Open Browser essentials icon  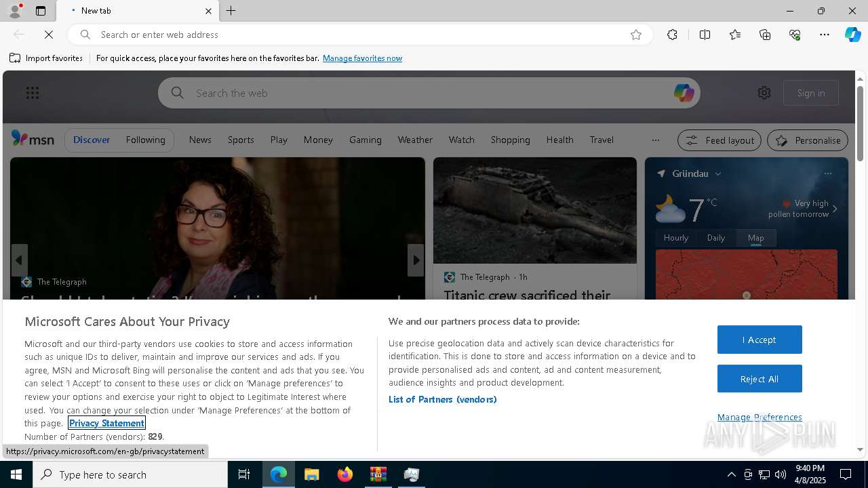pos(795,35)
